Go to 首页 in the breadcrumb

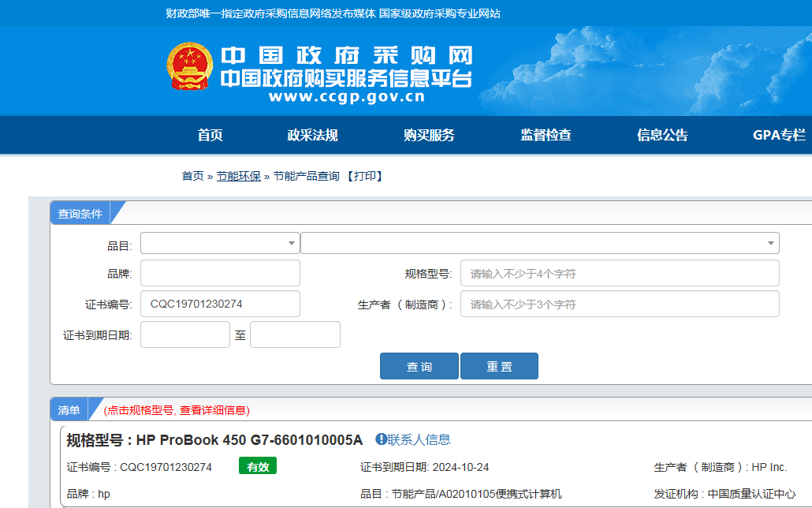tap(192, 176)
